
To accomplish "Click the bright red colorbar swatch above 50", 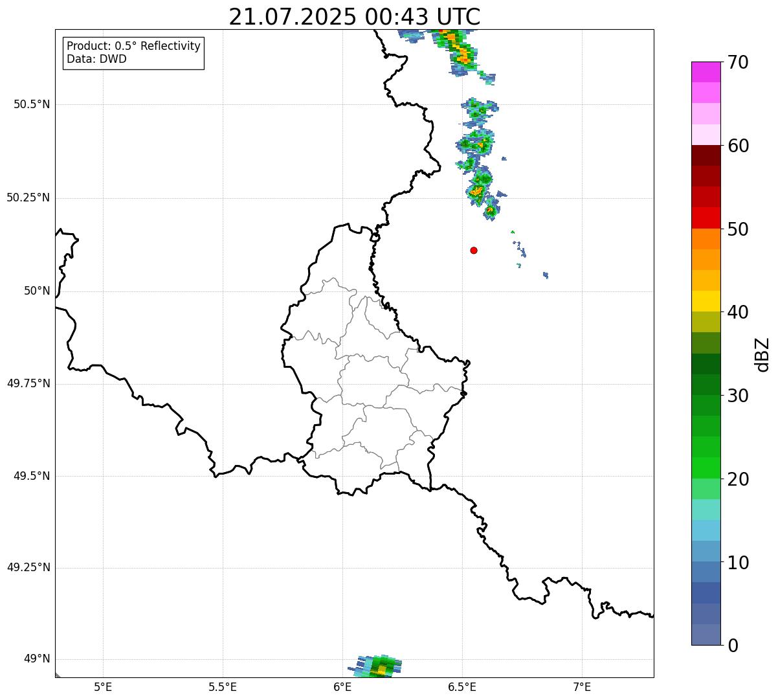I will [x=706, y=218].
